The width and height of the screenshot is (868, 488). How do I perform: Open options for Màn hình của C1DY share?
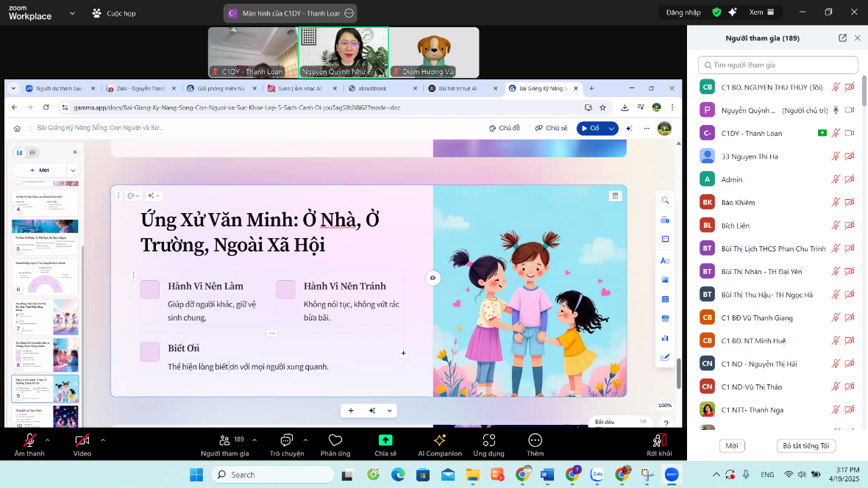(x=349, y=13)
